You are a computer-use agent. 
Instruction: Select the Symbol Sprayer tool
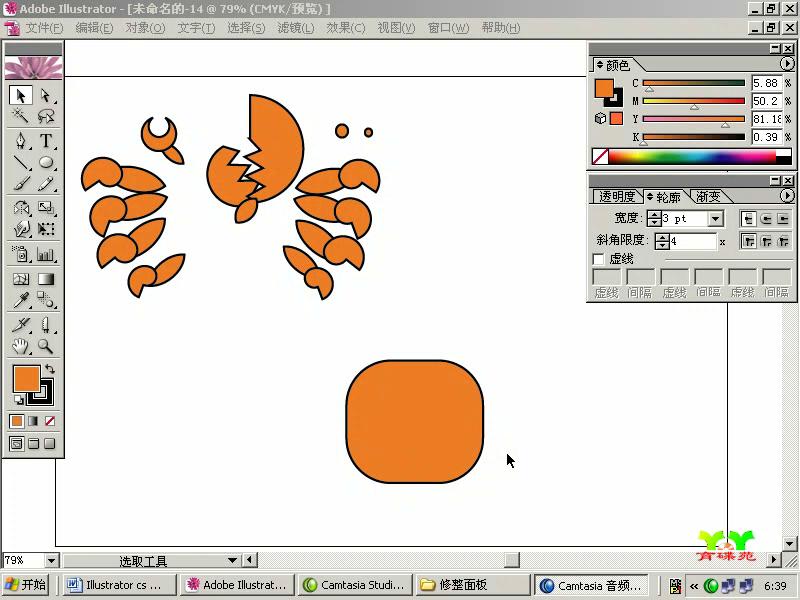(21, 254)
